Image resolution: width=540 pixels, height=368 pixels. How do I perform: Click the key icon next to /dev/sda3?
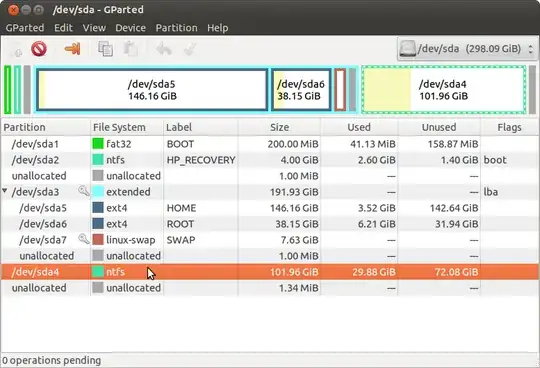[83, 190]
